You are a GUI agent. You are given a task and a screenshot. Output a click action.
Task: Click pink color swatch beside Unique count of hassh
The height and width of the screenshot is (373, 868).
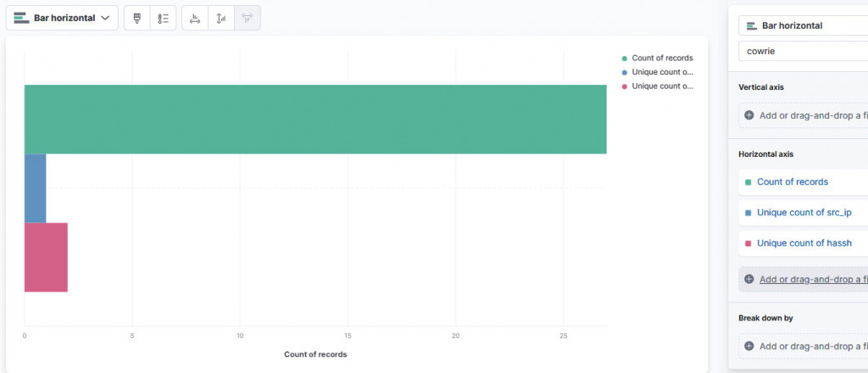[x=748, y=244]
